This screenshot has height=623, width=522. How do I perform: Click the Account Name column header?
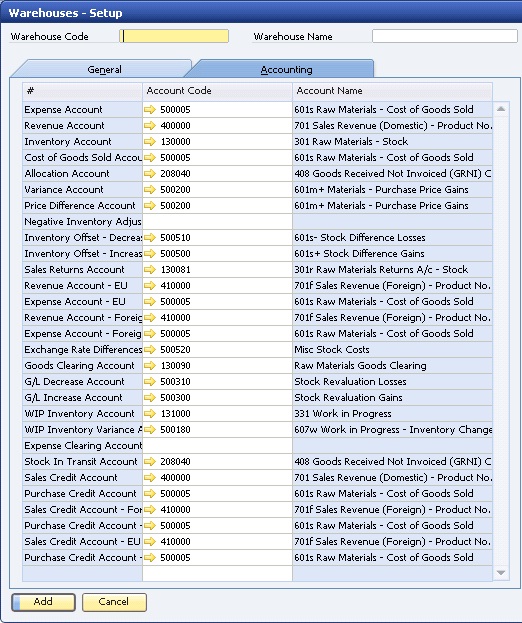coord(392,91)
